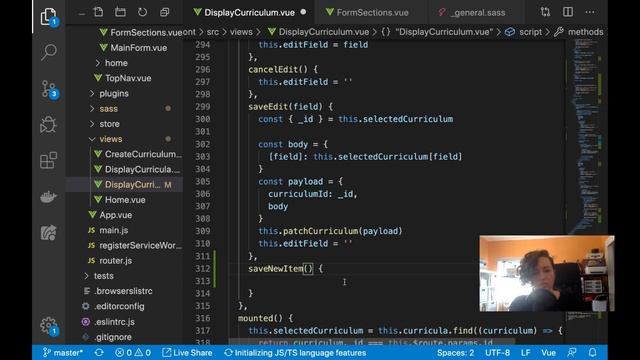Synchronize changes in the status bar
640x360 pixels.
tap(99, 353)
